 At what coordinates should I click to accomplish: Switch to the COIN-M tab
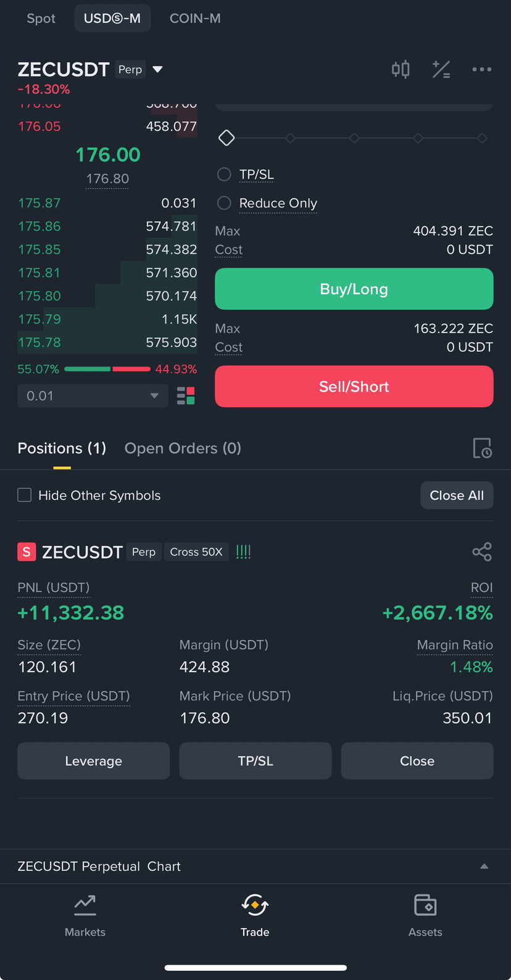tap(195, 19)
